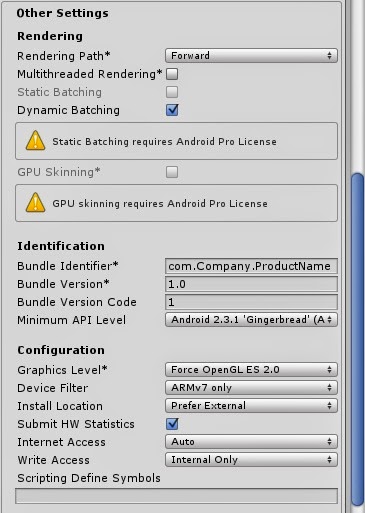
Task: Click the Scripting Define Symbols text box
Action: tap(176, 496)
